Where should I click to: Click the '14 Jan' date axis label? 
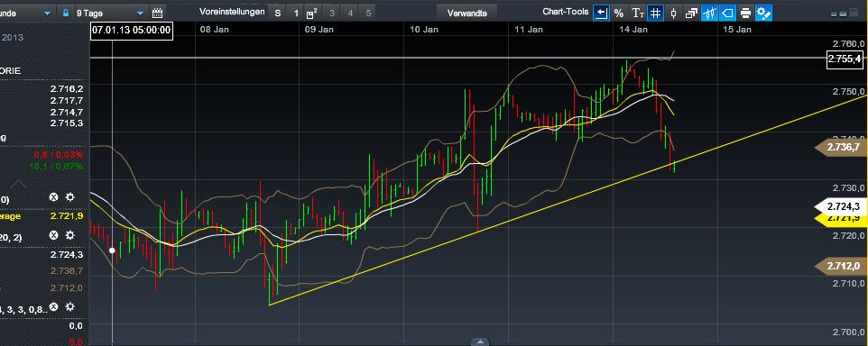[x=633, y=30]
